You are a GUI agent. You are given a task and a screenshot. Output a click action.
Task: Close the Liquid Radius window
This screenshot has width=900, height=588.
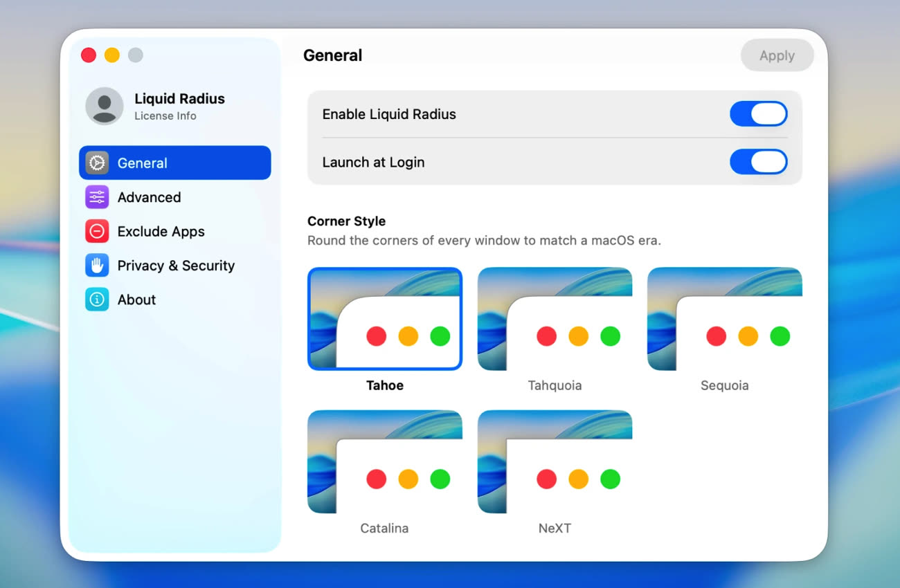pos(89,55)
